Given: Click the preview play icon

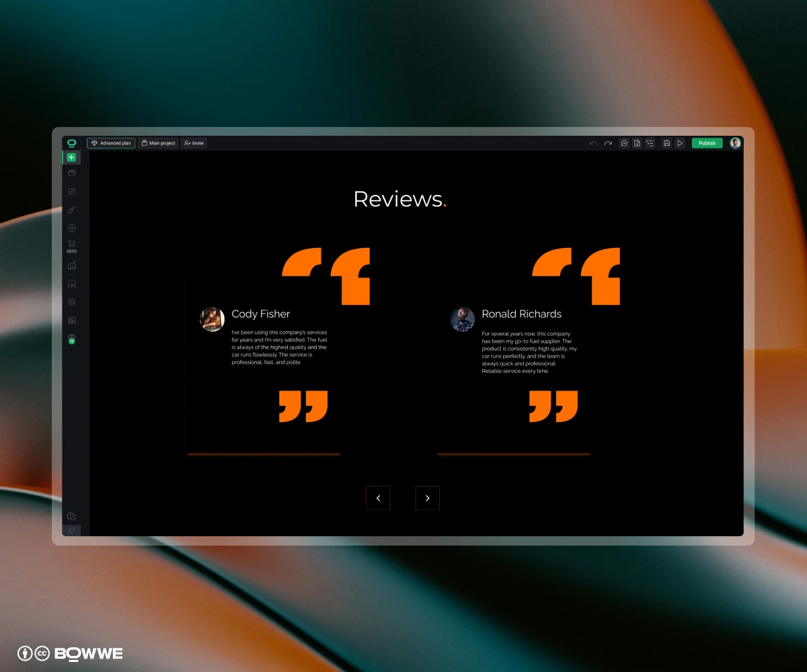Looking at the screenshot, I should point(680,143).
